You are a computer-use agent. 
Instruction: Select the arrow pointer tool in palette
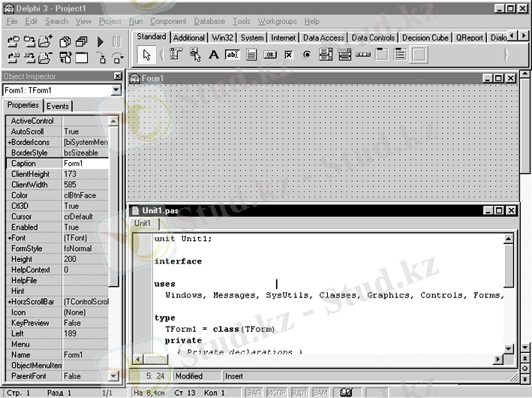tap(147, 54)
